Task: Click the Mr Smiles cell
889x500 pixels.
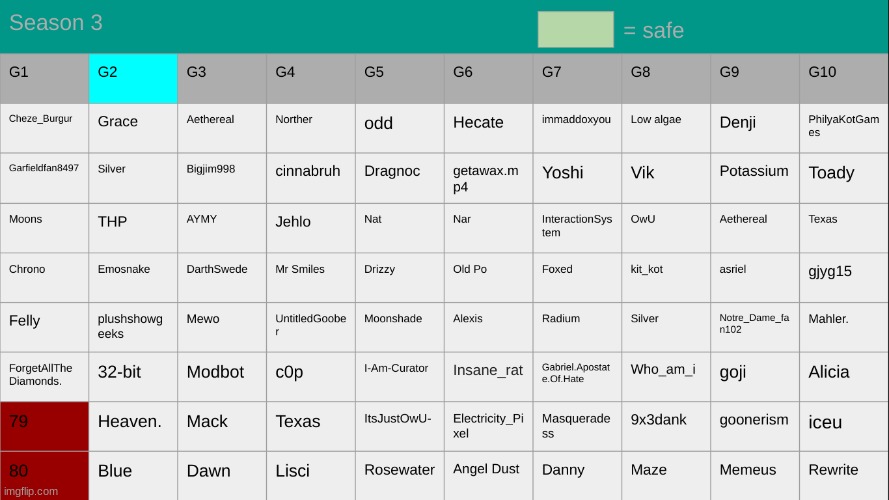Action: click(x=310, y=277)
